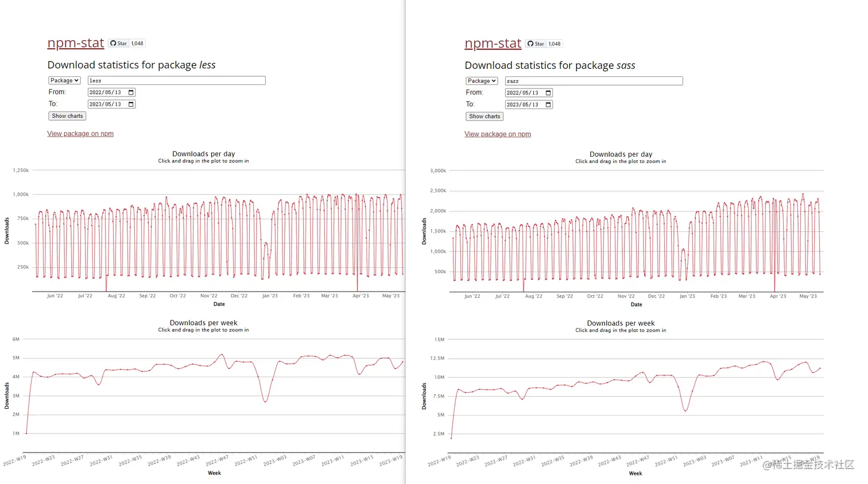Click the Week axis title on sass weekly chart
868x484 pixels.
point(635,474)
